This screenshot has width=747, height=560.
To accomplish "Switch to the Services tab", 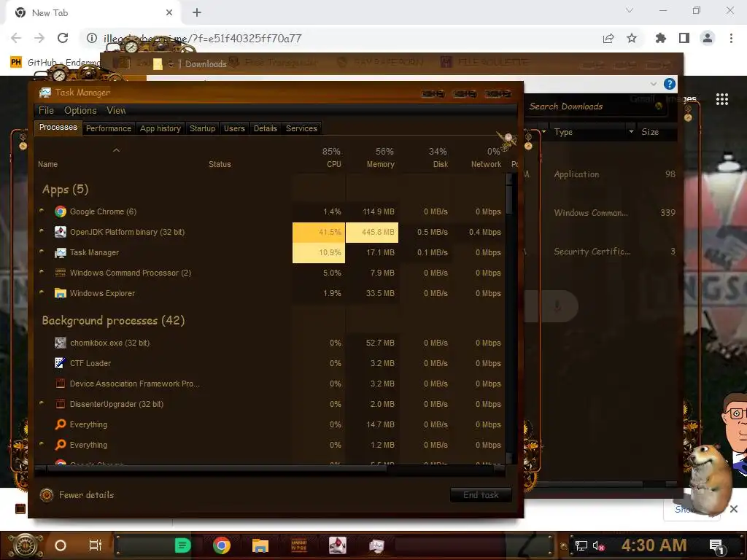I will click(x=301, y=128).
